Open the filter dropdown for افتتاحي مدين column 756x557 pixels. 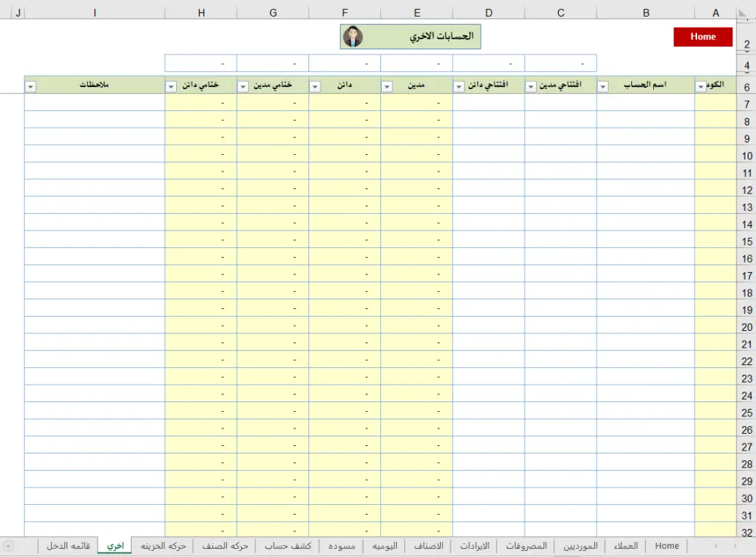(x=531, y=87)
